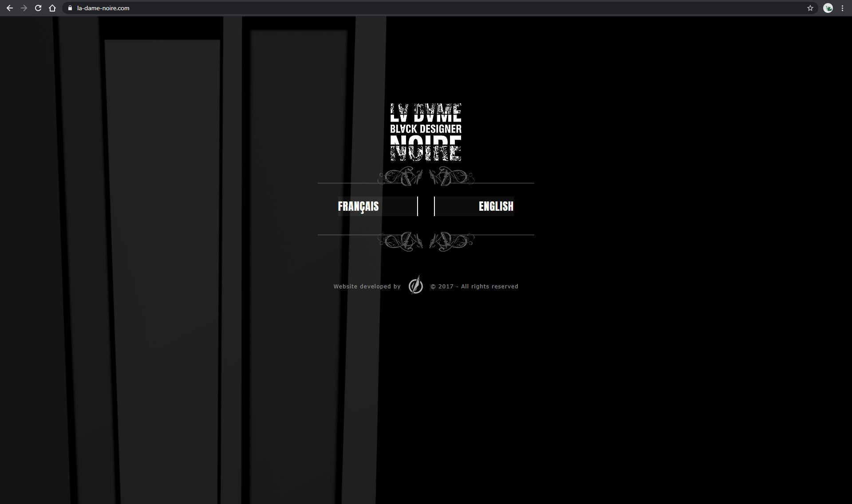The width and height of the screenshot is (852, 504).
Task: Click the website developer logo icon
Action: pyautogui.click(x=415, y=286)
